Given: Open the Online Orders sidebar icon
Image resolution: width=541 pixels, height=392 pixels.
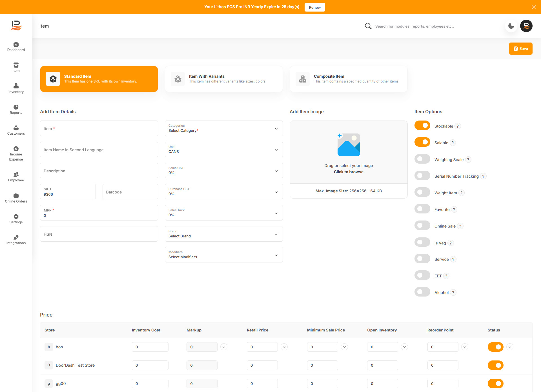Looking at the screenshot, I should [16, 196].
